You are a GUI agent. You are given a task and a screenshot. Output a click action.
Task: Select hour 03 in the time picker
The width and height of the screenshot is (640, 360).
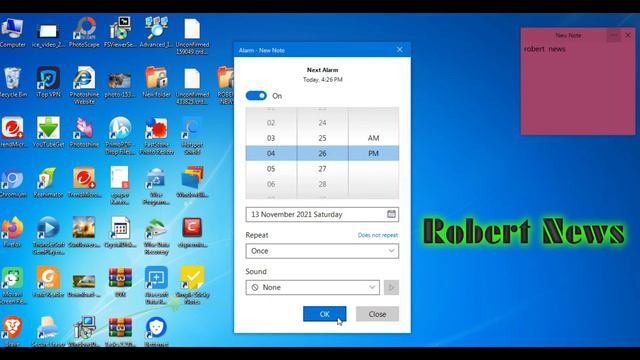[271, 138]
